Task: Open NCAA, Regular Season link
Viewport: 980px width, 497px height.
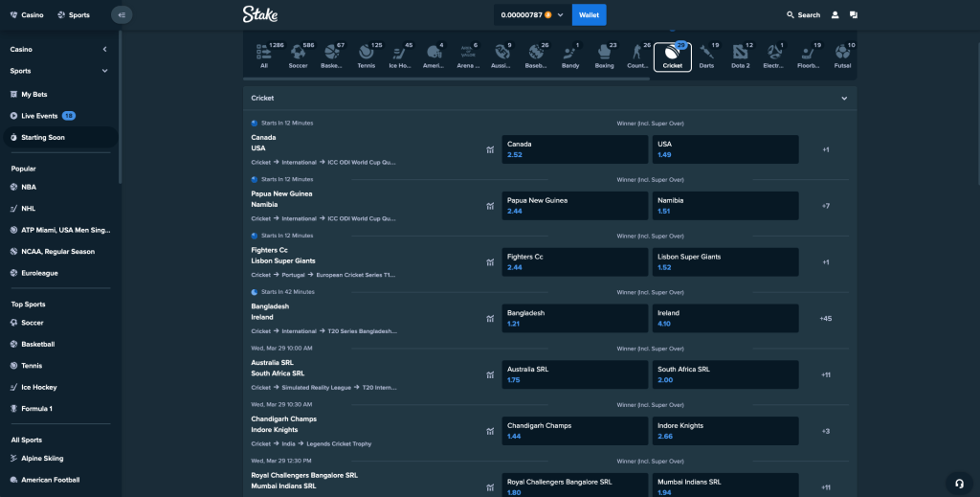Action: (53, 251)
